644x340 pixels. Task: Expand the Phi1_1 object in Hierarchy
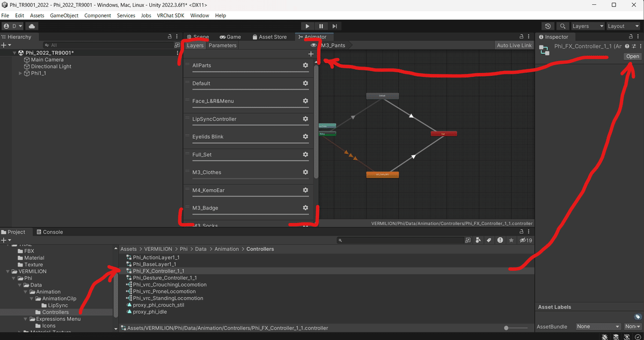pos(20,73)
